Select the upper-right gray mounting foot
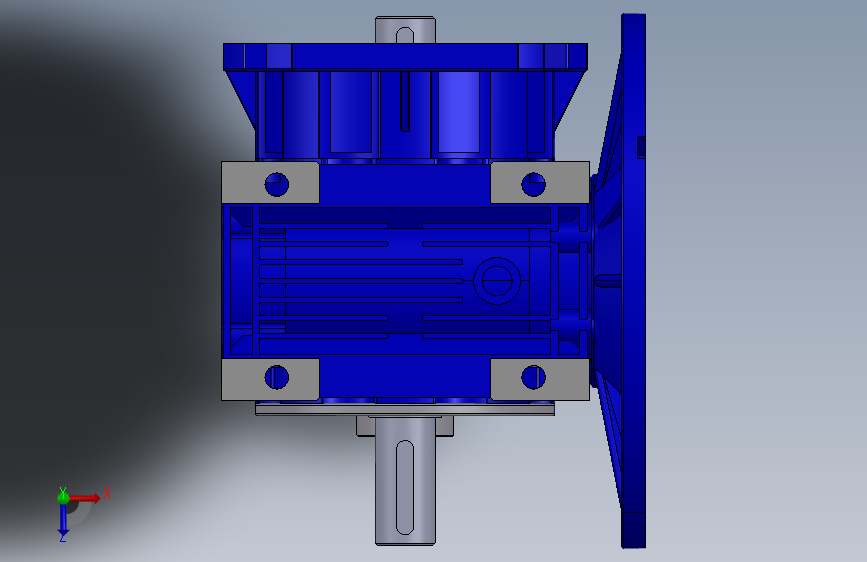Image resolution: width=867 pixels, height=562 pixels. pos(540,183)
